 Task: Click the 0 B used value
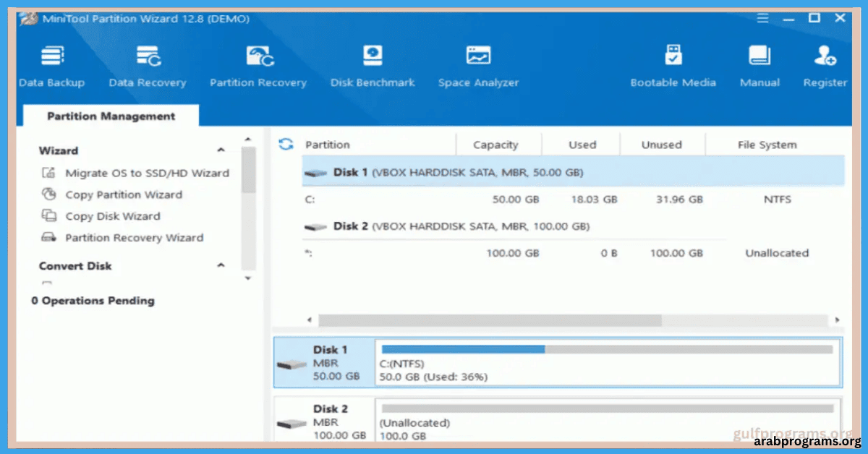[609, 253]
